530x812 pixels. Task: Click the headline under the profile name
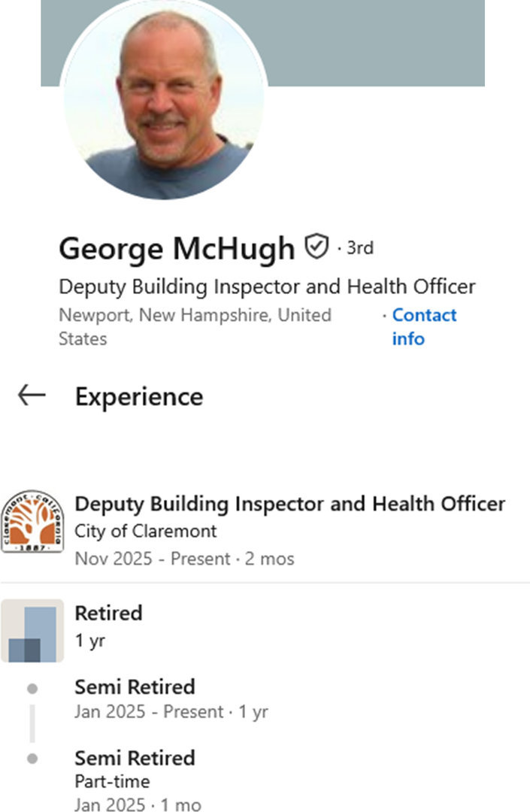[267, 286]
